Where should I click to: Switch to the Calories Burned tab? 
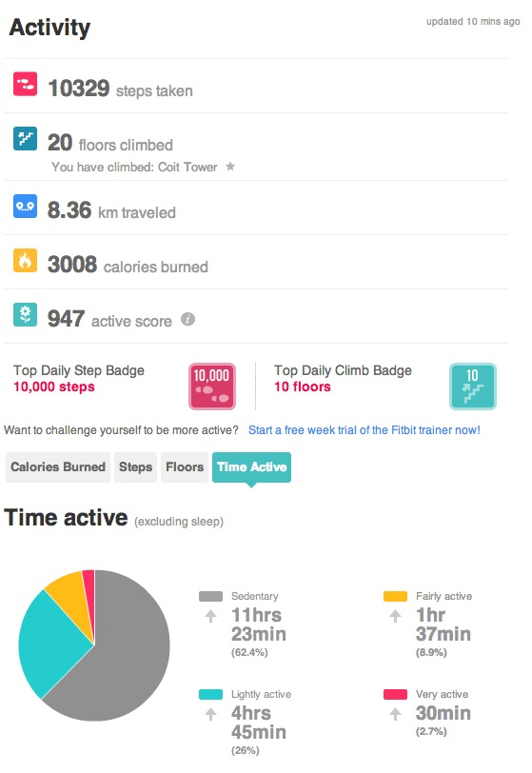pyautogui.click(x=58, y=466)
